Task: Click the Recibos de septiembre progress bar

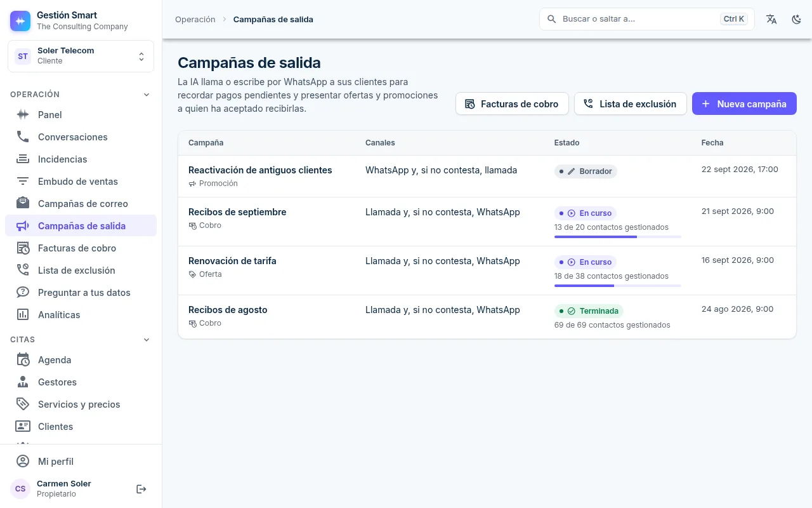Action: click(618, 237)
